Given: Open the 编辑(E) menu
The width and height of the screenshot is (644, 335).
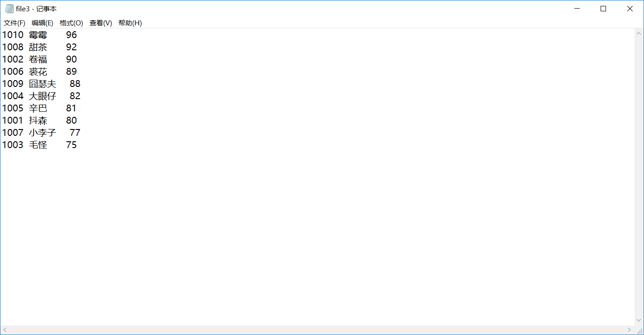Looking at the screenshot, I should click(x=43, y=23).
